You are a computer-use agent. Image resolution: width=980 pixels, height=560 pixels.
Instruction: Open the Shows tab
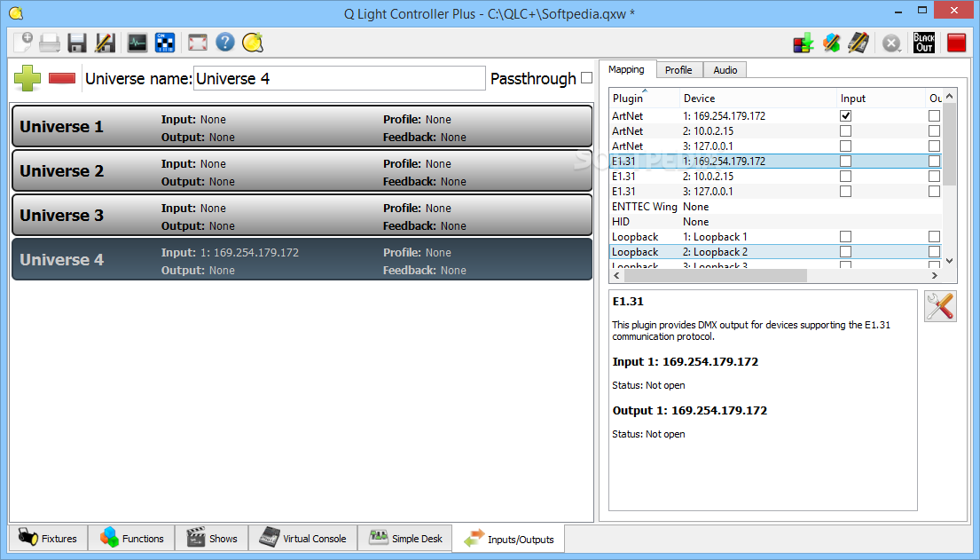(212, 538)
